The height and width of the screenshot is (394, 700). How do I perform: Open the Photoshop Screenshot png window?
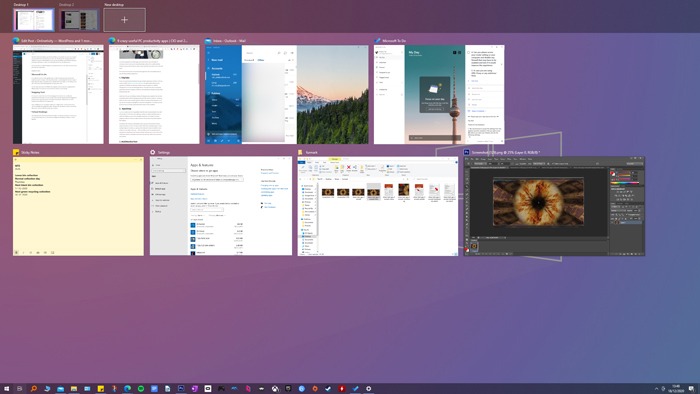tap(554, 206)
